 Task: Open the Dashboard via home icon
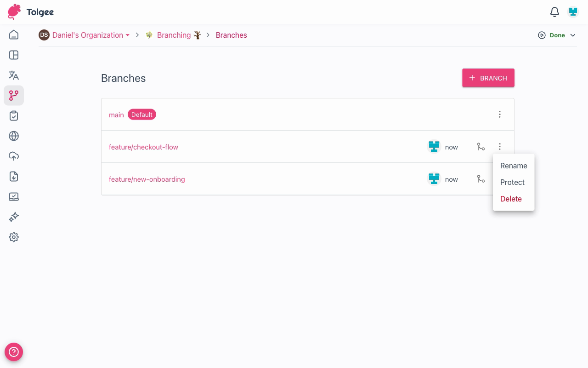(14, 34)
